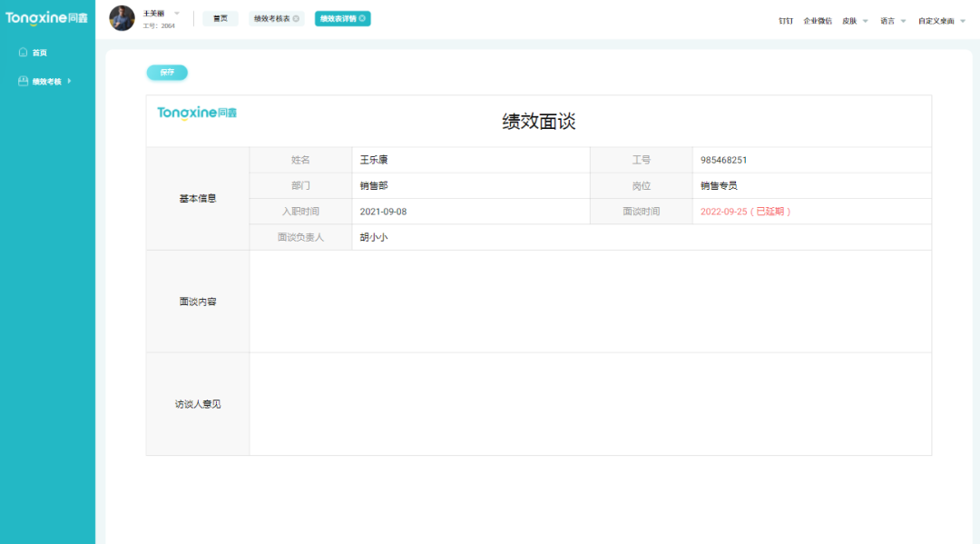Click the 保存 button
Viewport: 980px width, 544px height.
click(x=166, y=72)
